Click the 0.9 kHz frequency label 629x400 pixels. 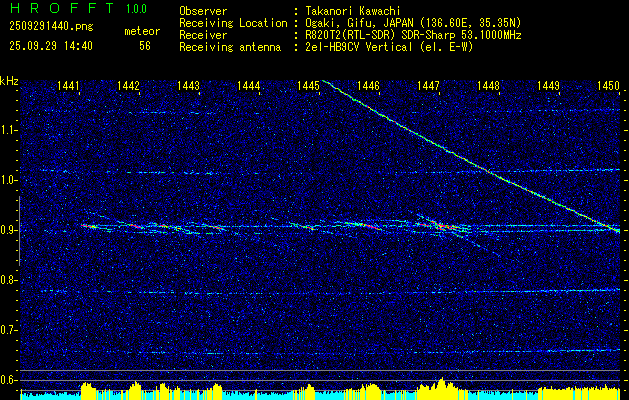point(8,230)
